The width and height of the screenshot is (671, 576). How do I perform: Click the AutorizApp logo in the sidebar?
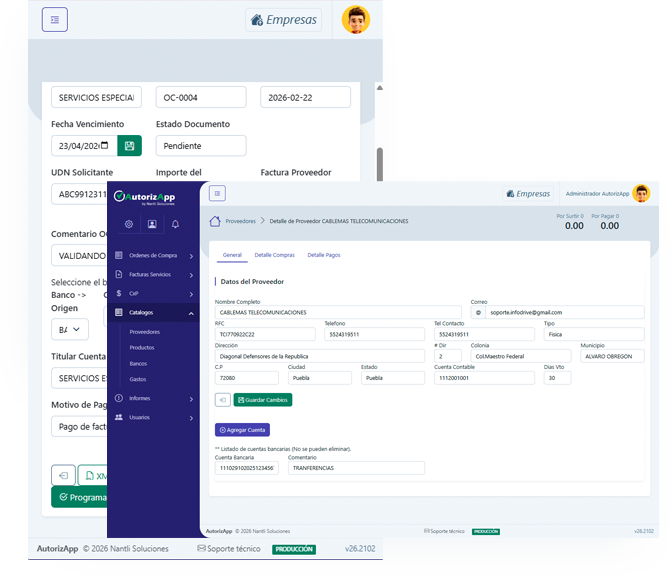click(x=144, y=197)
